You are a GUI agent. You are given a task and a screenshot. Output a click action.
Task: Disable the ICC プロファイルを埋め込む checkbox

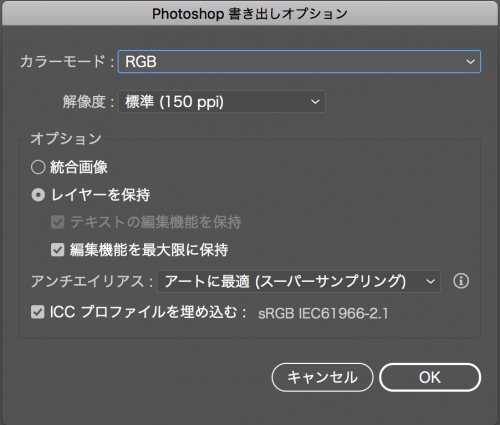click(x=38, y=312)
